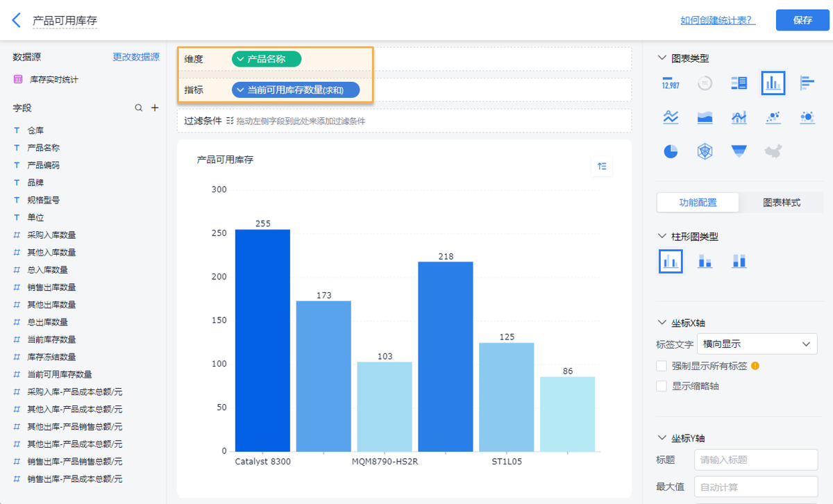
Task: Enable 强制显示所有标签 checkbox
Action: click(660, 367)
